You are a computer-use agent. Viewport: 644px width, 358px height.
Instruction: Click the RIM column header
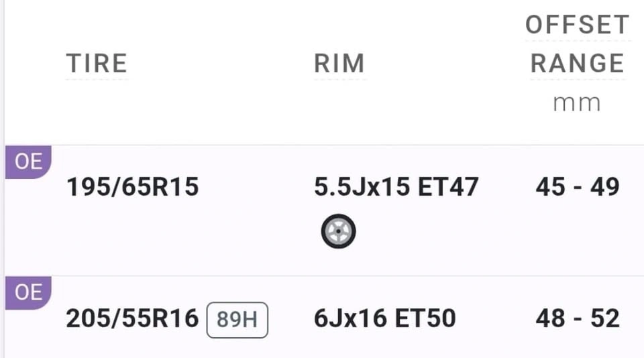tap(339, 63)
